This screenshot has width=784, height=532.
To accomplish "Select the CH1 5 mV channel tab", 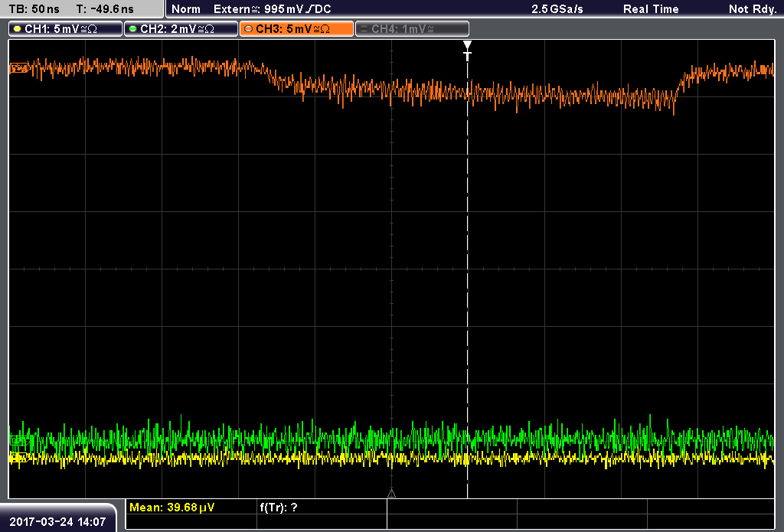I will [x=66, y=29].
